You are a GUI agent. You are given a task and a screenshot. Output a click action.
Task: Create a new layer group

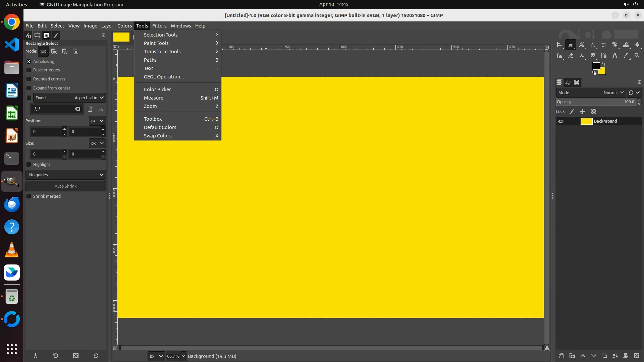click(x=572, y=356)
